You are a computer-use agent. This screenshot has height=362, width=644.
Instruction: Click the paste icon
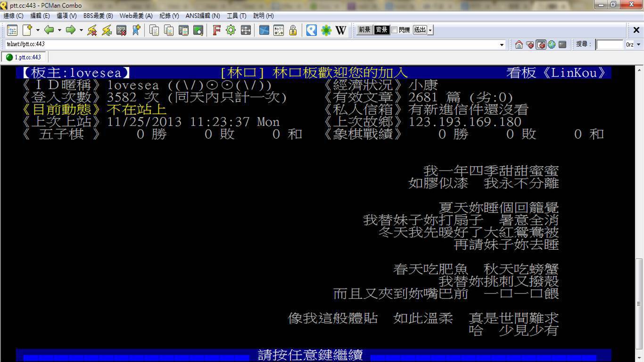[x=168, y=30]
